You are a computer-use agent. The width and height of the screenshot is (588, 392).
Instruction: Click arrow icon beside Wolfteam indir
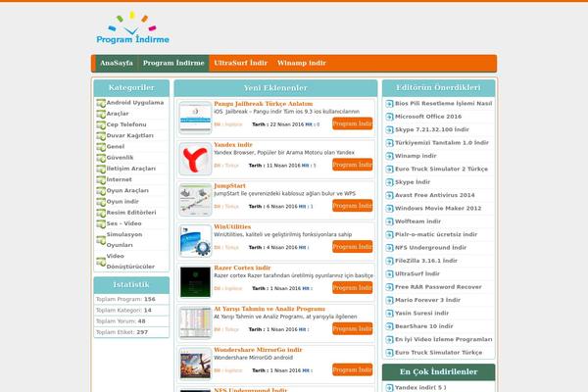(390, 222)
